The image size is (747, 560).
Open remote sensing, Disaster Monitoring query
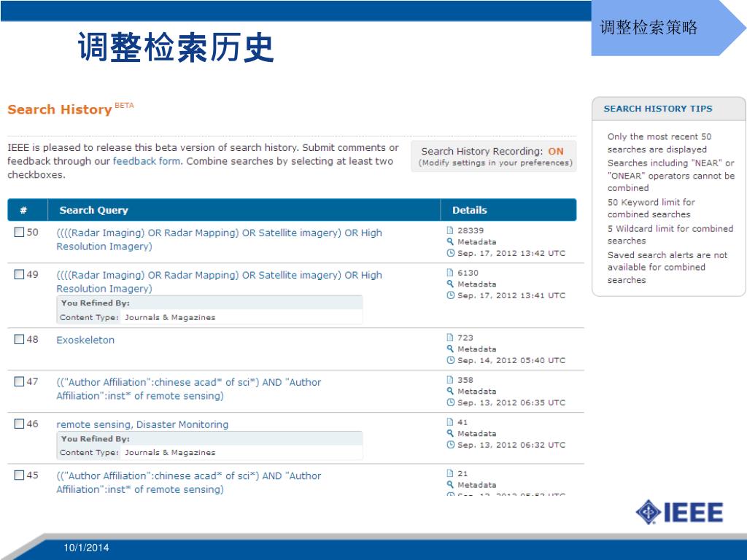pyautogui.click(x=142, y=424)
